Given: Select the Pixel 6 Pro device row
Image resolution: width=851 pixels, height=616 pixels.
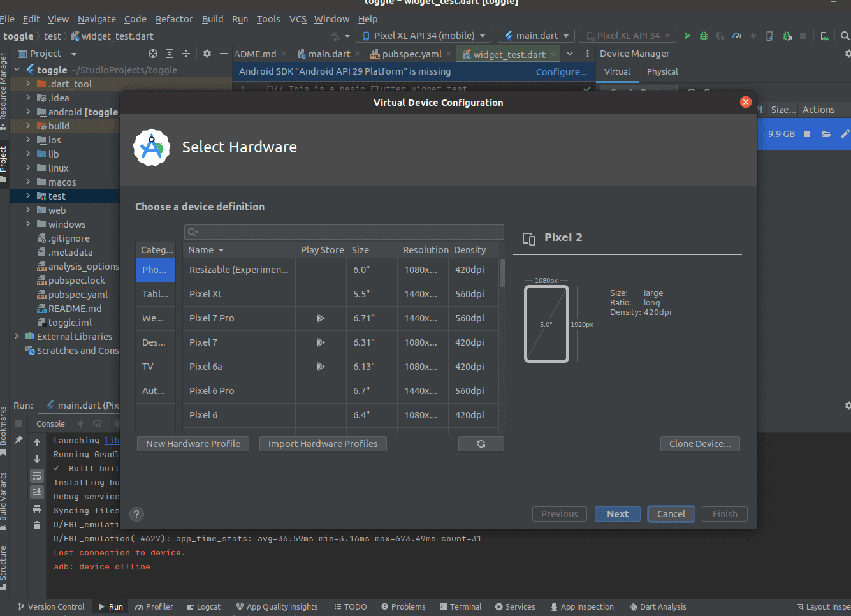Looking at the screenshot, I should [x=341, y=391].
